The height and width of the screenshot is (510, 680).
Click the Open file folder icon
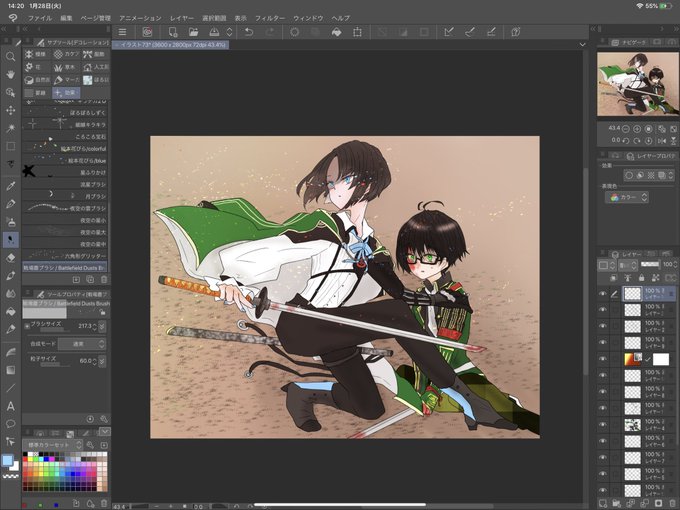click(193, 32)
